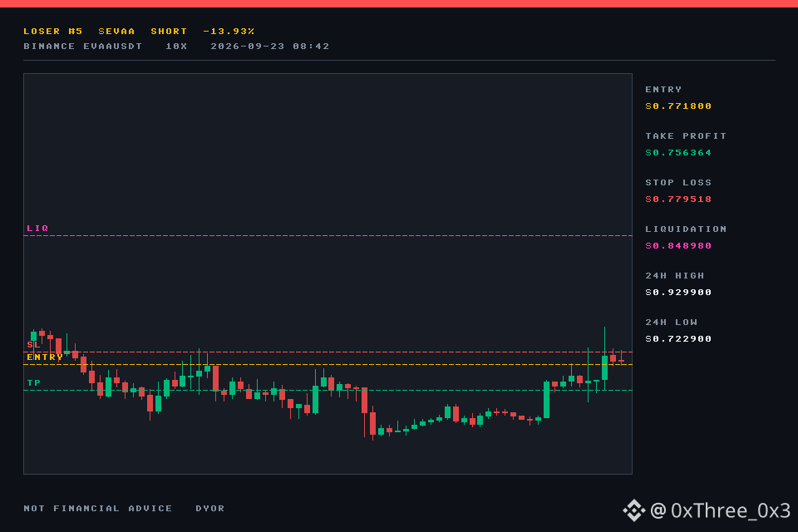This screenshot has height=532, width=798.
Task: Click the pink dashed liquidation line
Action: (x=328, y=236)
